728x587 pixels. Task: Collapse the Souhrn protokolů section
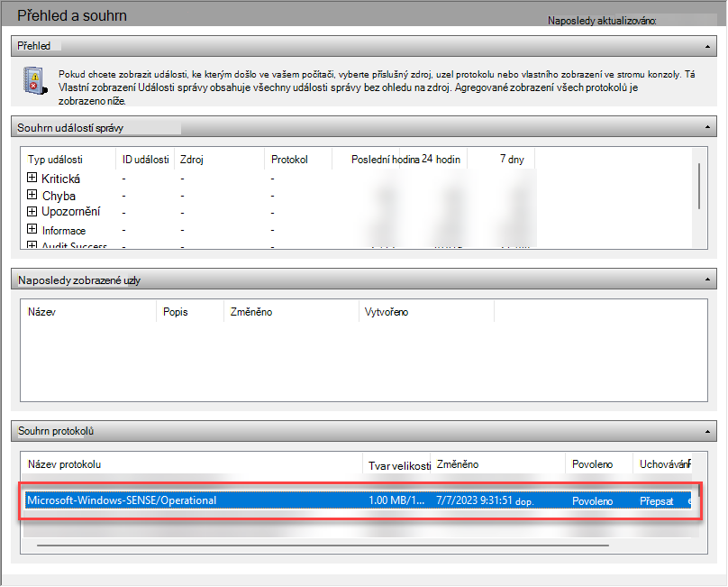point(707,432)
